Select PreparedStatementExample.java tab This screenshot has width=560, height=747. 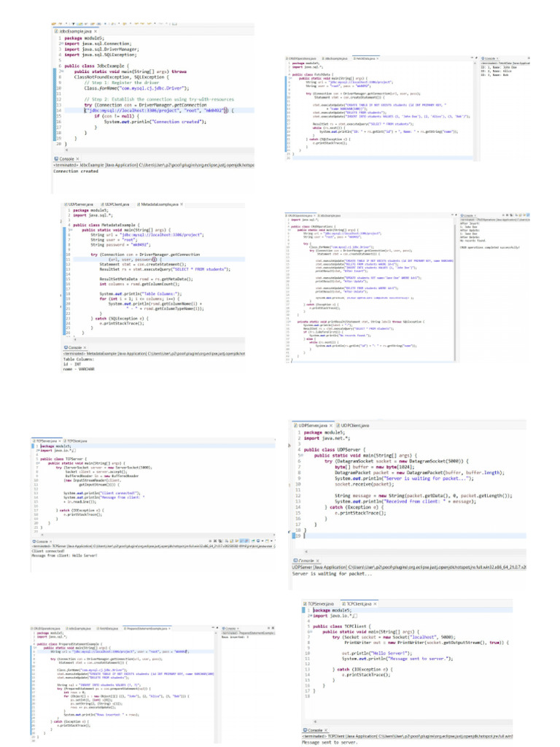click(x=146, y=629)
